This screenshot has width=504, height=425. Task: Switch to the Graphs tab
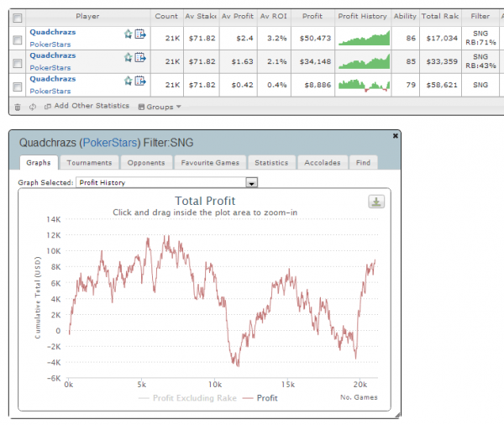39,163
